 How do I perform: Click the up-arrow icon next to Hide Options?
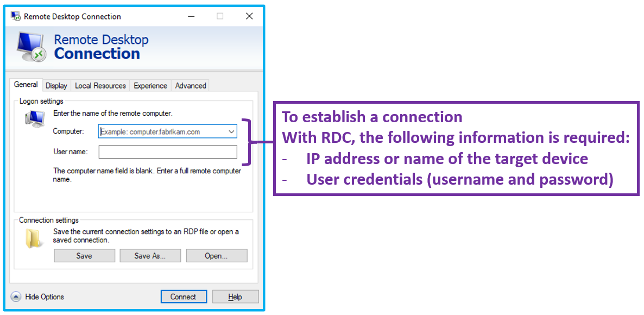pos(17,297)
